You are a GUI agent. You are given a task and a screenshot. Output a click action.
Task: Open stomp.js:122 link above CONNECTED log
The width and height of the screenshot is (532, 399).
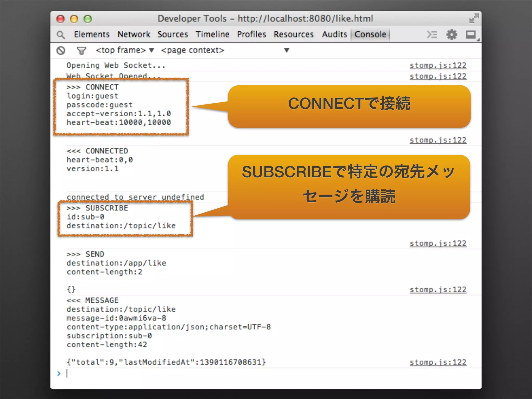click(x=438, y=140)
